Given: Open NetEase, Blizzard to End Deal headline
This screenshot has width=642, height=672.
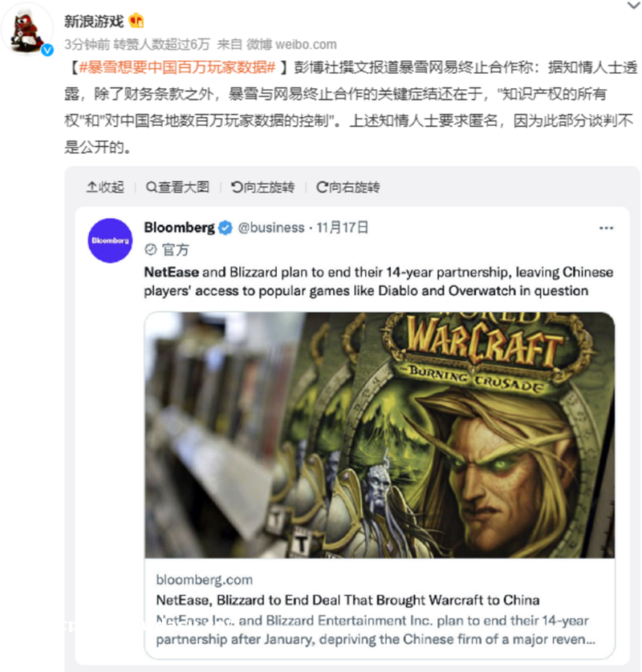Looking at the screenshot, I should pos(347,600).
